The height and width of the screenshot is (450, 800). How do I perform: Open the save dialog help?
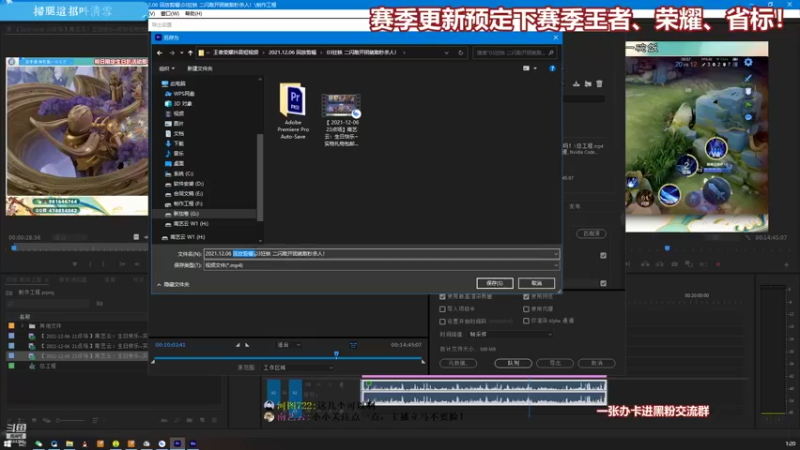tap(552, 68)
